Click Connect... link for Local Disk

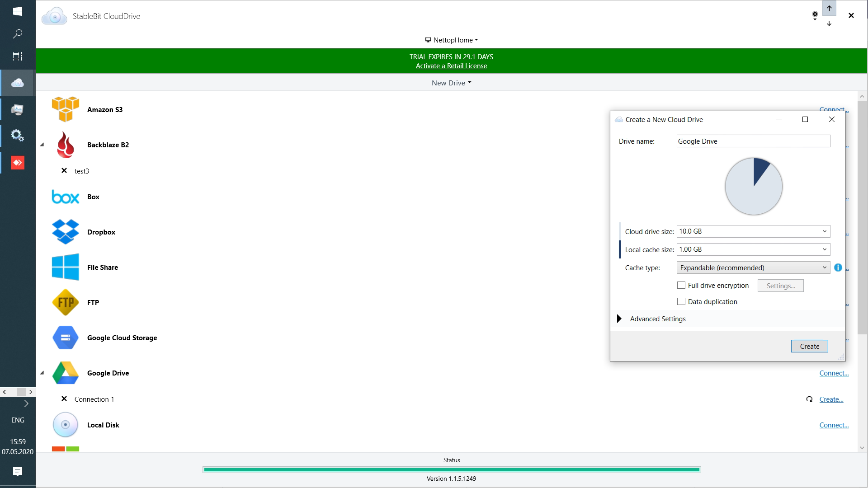click(x=834, y=425)
